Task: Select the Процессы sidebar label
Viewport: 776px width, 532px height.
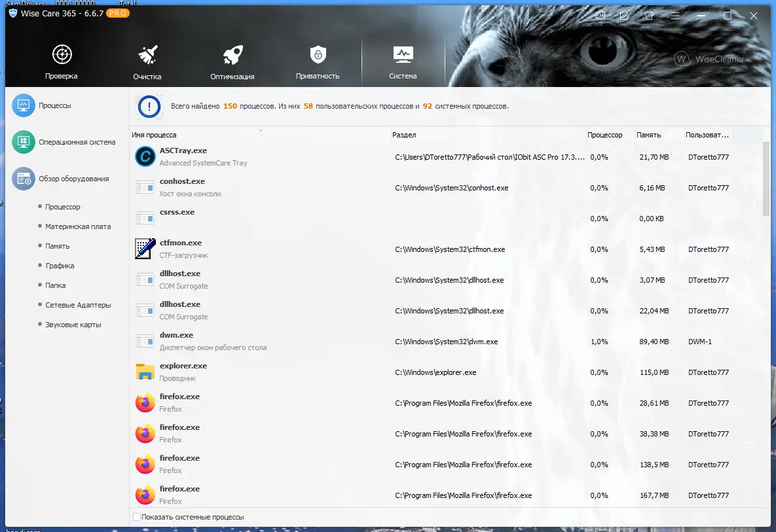Action: (x=54, y=105)
